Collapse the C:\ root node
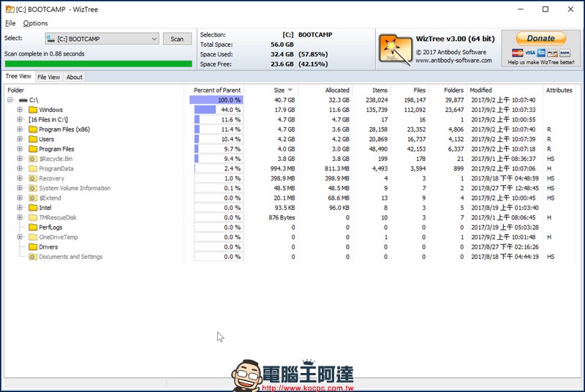The image size is (585, 392). tap(10, 100)
